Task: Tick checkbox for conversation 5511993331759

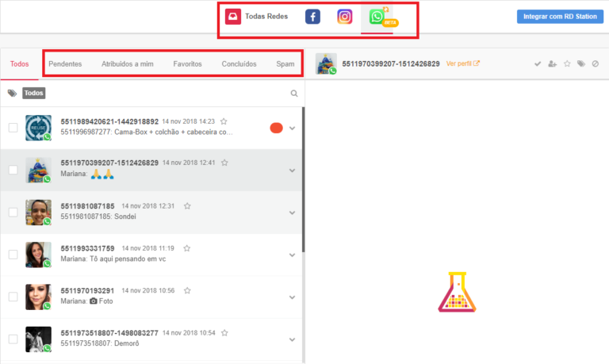Action: 13,255
